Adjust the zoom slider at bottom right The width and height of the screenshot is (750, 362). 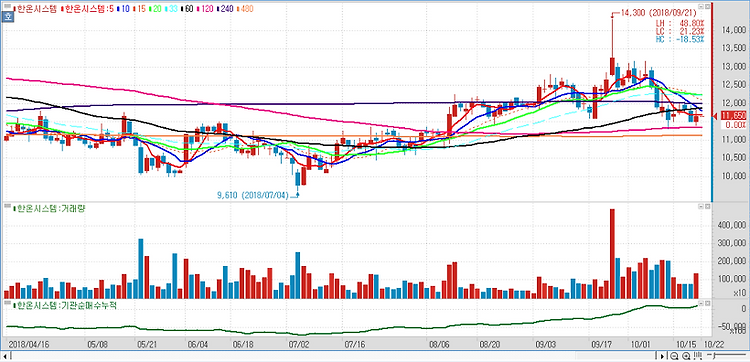click(726, 355)
